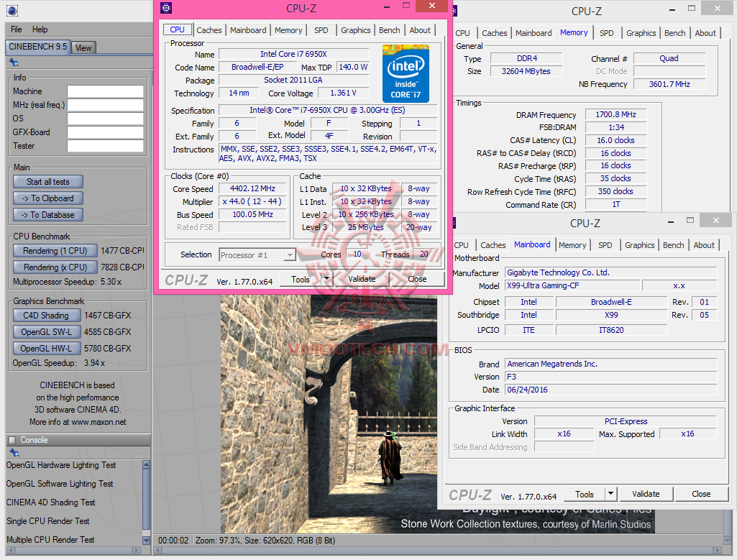The height and width of the screenshot is (560, 737).
Task: Click the pin icon below the CINEBENCH 9.5 tab
Action: click(14, 63)
